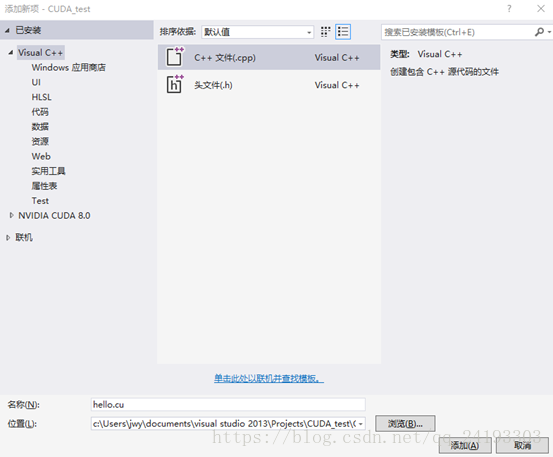The width and height of the screenshot is (553, 457).
Task: Click the 联机 label
Action: (x=24, y=237)
